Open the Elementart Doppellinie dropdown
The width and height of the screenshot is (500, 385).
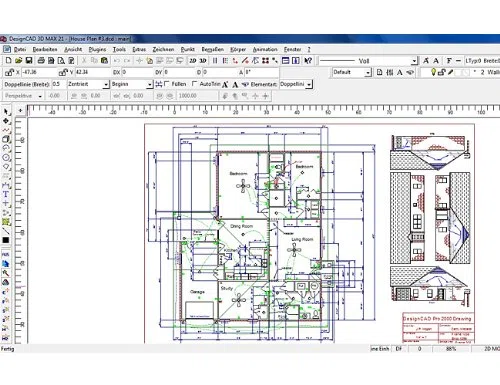tap(309, 84)
